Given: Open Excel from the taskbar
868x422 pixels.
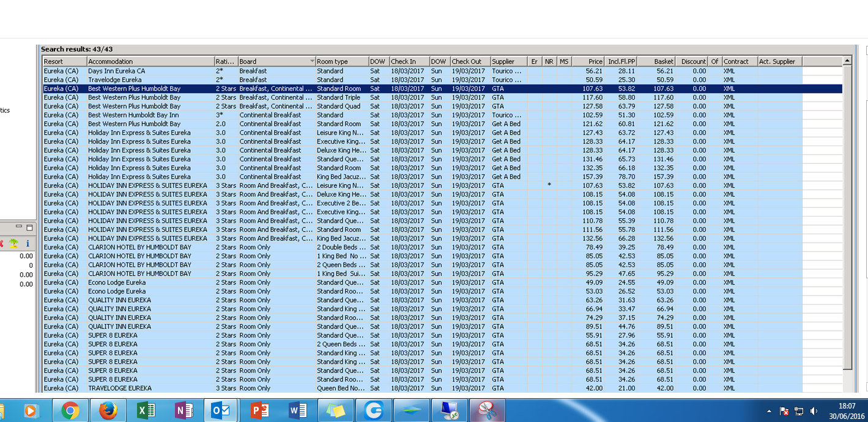Looking at the screenshot, I should pos(146,410).
